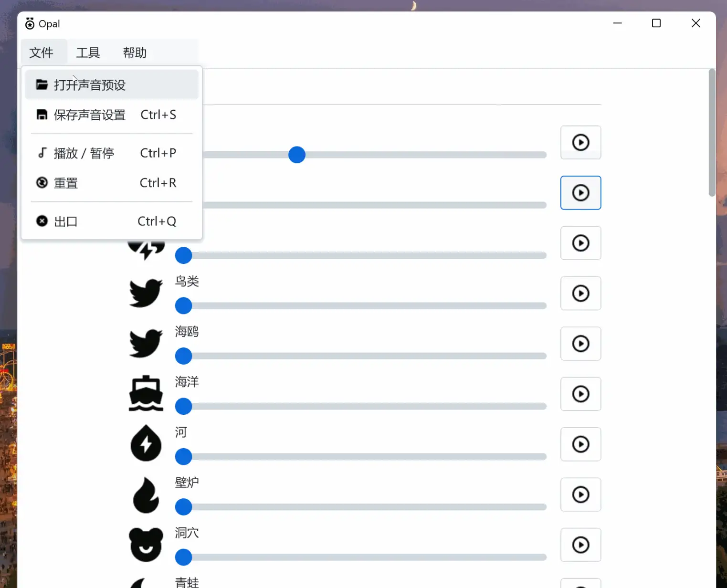Choose 打开声音预设 from the file menu
727x588 pixels.
coord(112,85)
